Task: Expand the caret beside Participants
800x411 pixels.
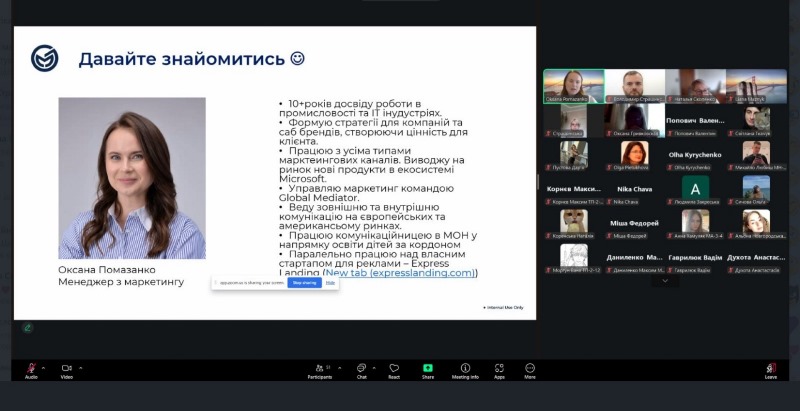Action: (340, 368)
